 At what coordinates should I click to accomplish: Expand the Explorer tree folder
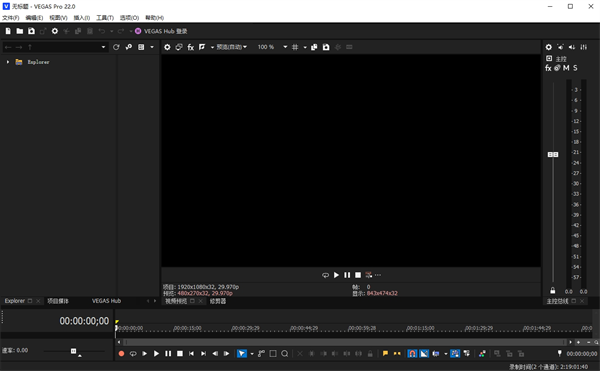(8, 62)
